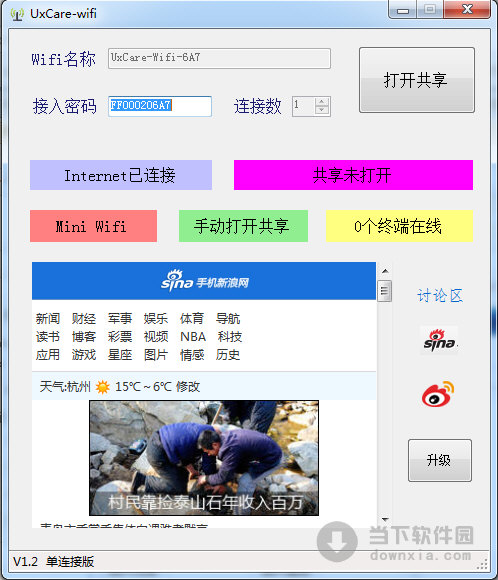Screen dimensions: 498x580
Task: Open the 历史 history link
Action: (x=228, y=355)
